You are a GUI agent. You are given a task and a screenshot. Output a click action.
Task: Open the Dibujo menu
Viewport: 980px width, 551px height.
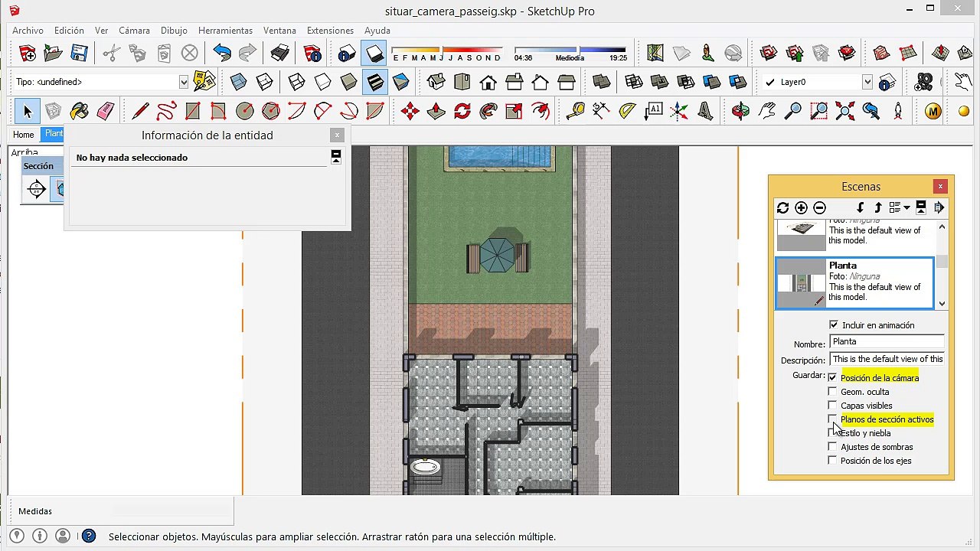coord(174,31)
